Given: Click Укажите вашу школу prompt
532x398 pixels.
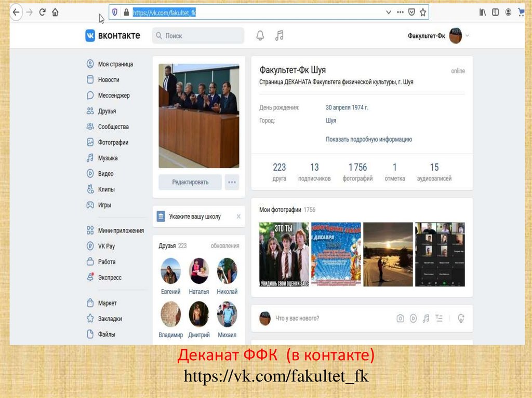Looking at the screenshot, I should (195, 216).
